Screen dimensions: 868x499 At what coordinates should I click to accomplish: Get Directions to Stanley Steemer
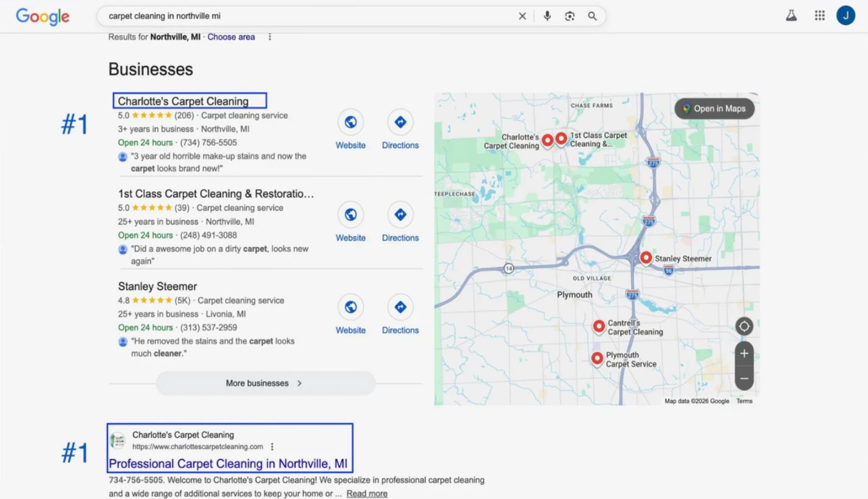(400, 314)
